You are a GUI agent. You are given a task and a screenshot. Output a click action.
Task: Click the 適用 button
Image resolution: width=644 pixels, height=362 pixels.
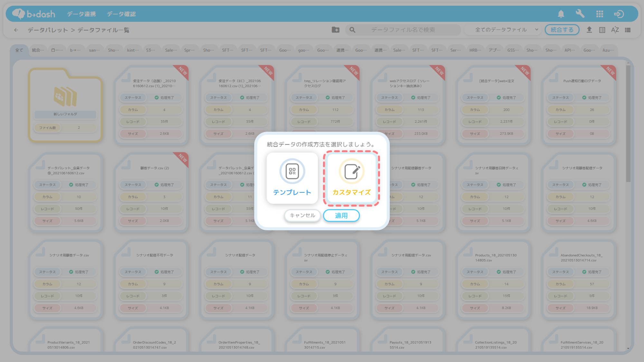[x=341, y=215]
